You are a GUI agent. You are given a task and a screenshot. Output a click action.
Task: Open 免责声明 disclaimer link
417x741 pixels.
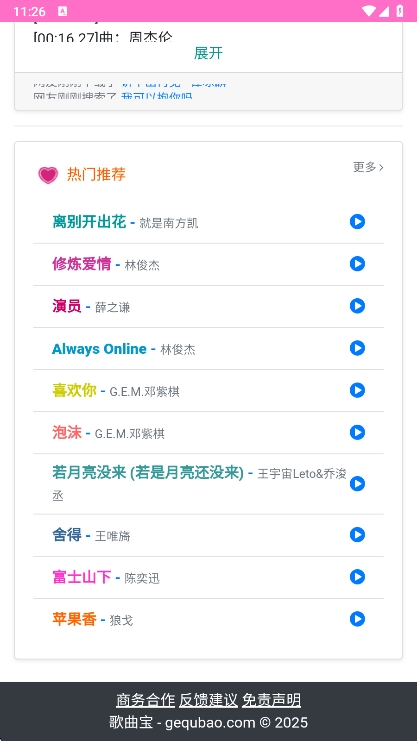click(271, 700)
